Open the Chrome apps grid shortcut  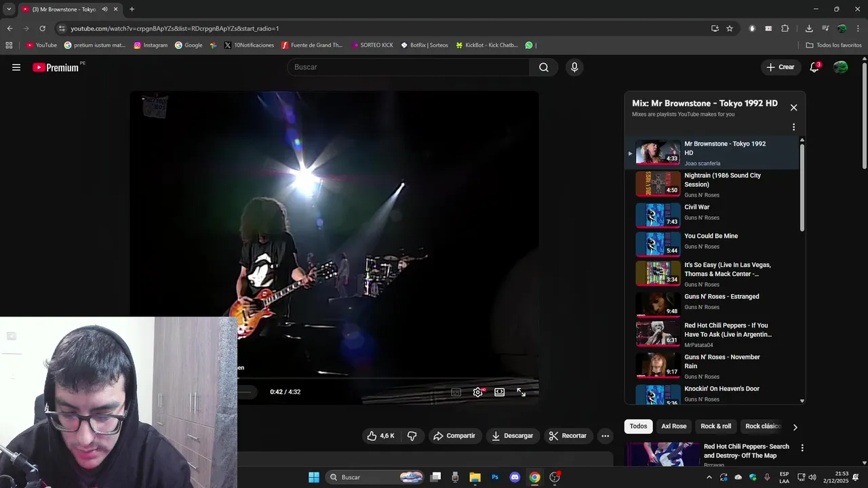(x=9, y=45)
